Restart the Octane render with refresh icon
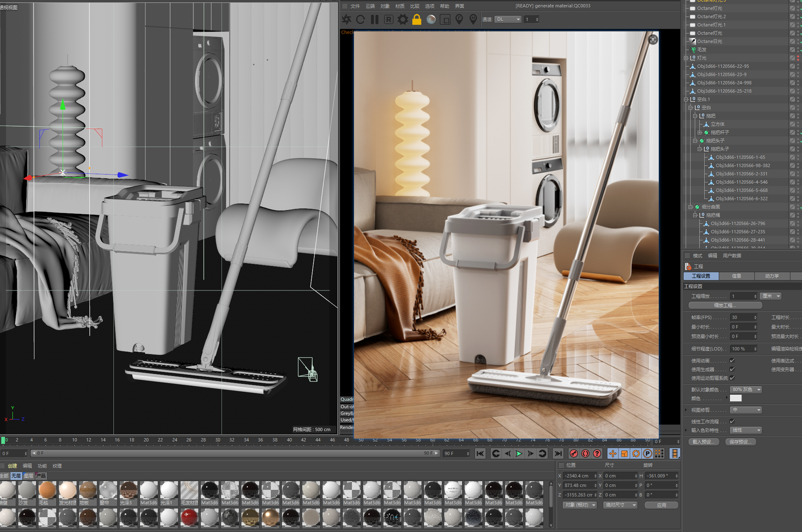Screen dimensions: 802x532 click(x=360, y=20)
